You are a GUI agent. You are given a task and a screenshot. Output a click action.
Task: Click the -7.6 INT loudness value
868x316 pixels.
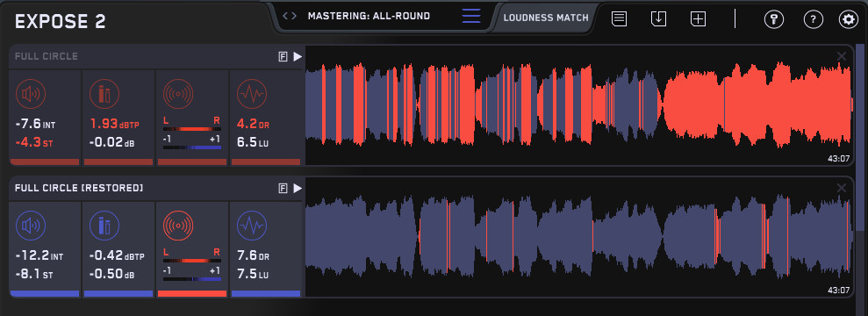(x=35, y=124)
